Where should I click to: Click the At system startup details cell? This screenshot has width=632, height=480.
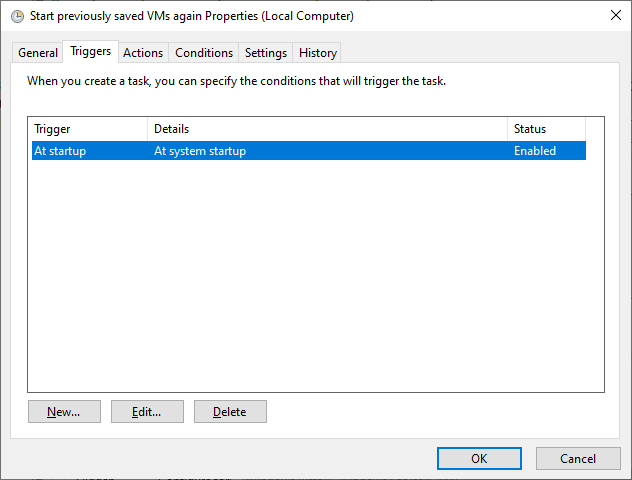[x=200, y=151]
